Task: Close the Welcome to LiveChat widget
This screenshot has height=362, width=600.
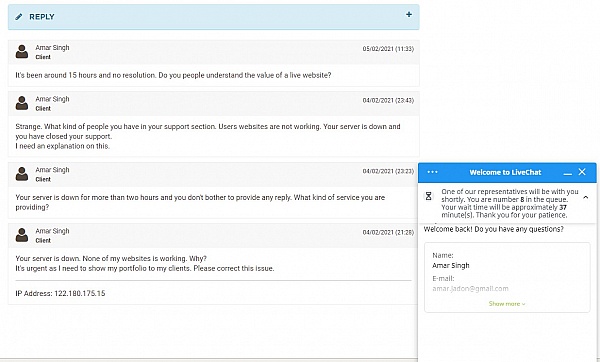Action: (x=582, y=172)
